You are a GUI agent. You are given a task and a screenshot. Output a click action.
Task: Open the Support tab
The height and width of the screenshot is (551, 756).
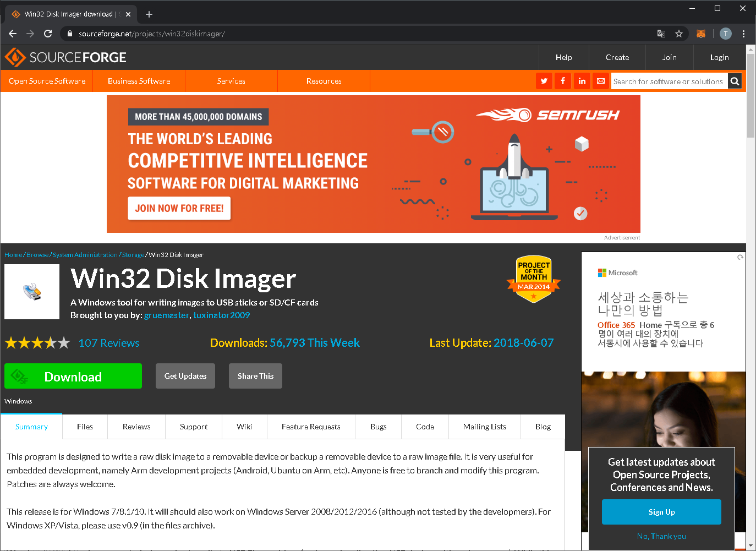[x=194, y=427]
